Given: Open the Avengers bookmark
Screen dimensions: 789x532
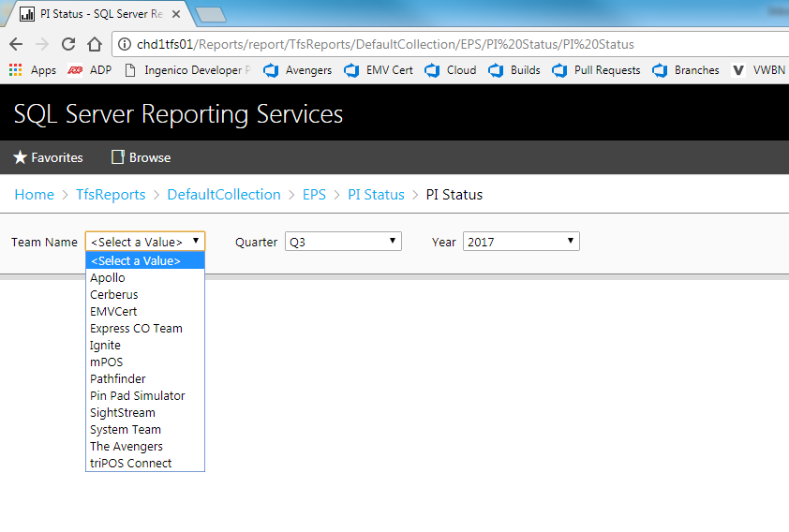Looking at the screenshot, I should [297, 70].
